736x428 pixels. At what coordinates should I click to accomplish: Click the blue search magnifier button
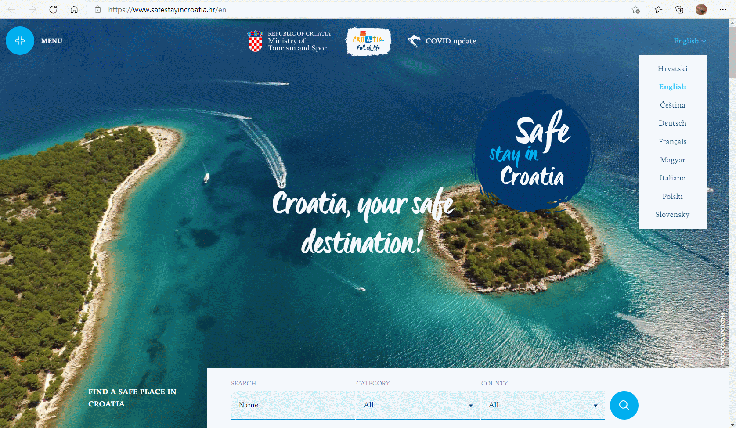624,405
